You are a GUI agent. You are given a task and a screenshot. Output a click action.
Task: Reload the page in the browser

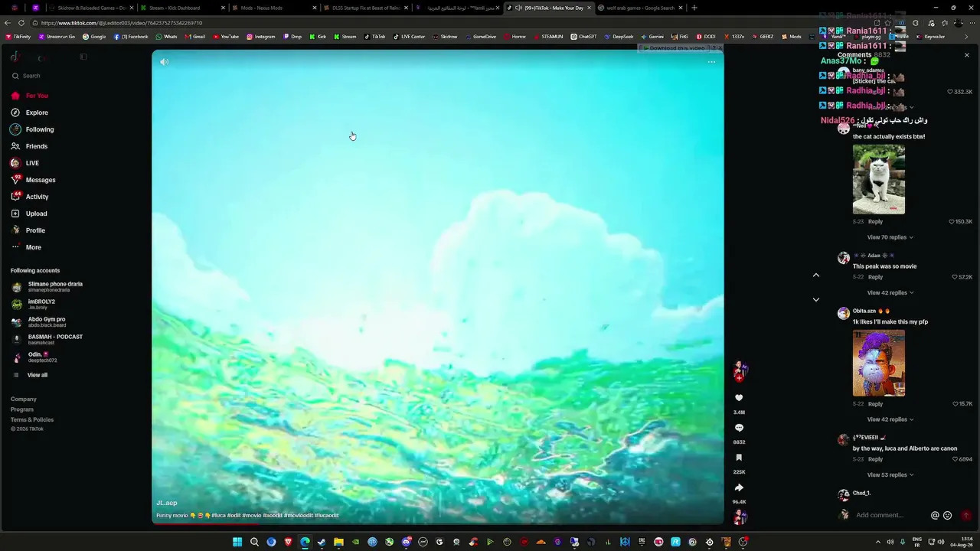(21, 23)
